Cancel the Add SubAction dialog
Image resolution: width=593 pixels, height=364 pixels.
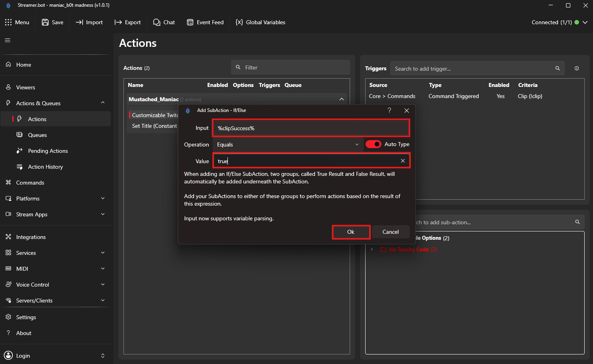[391, 232]
